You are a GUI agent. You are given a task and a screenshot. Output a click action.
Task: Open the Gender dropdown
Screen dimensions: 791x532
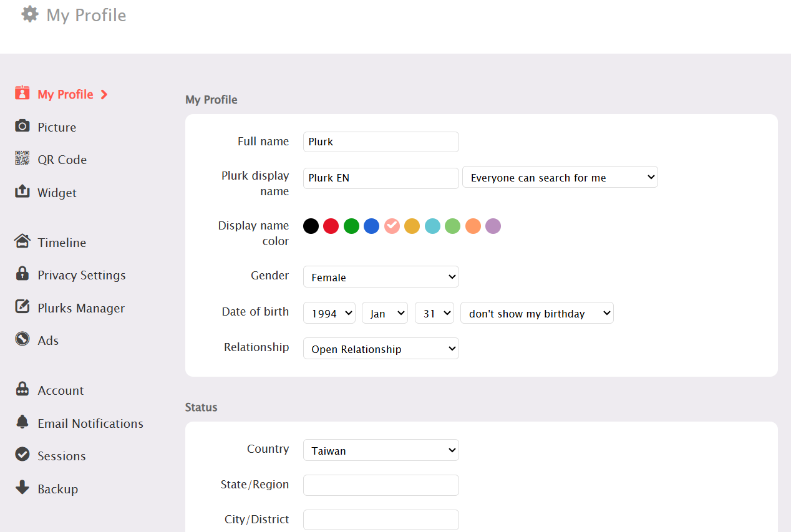tap(381, 277)
